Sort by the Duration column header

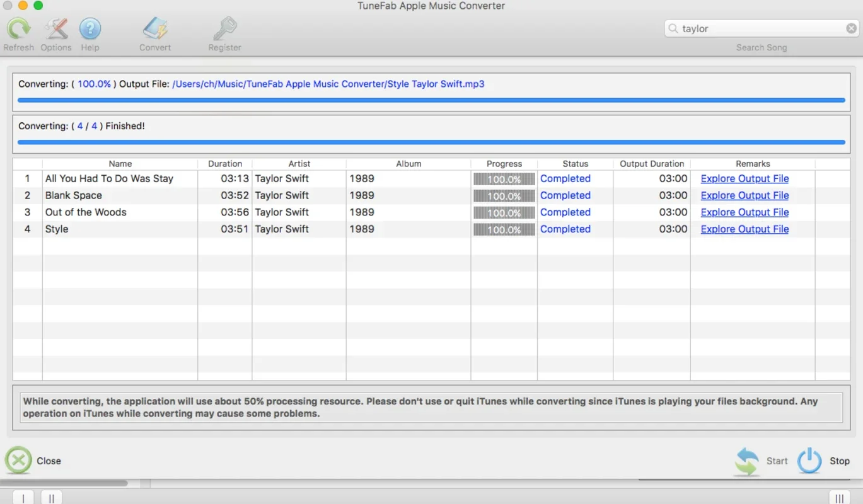[x=225, y=164]
